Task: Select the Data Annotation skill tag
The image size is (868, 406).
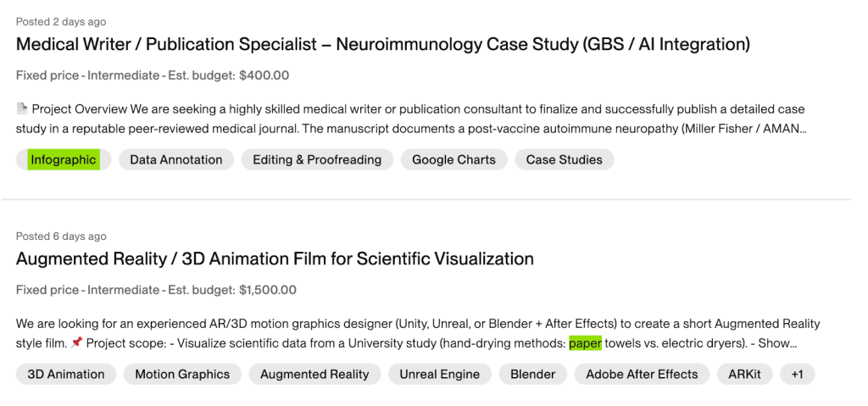Action: (175, 159)
